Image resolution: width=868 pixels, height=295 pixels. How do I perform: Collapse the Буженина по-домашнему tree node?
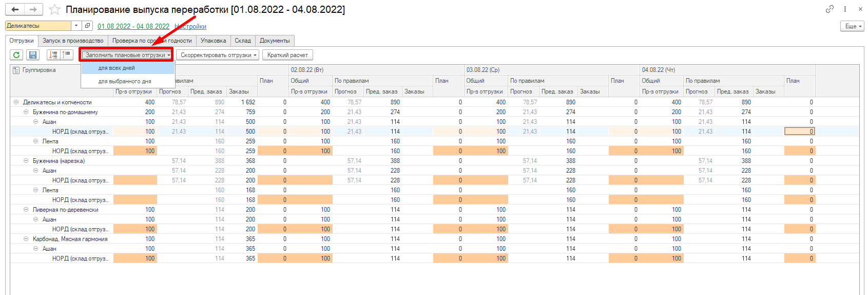click(x=26, y=112)
